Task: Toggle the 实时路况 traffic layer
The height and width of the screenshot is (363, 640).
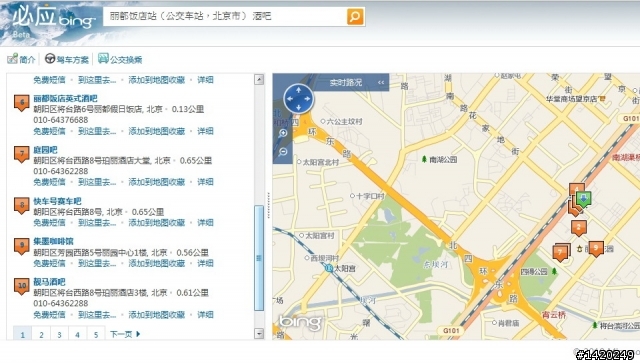Action: pyautogui.click(x=345, y=82)
